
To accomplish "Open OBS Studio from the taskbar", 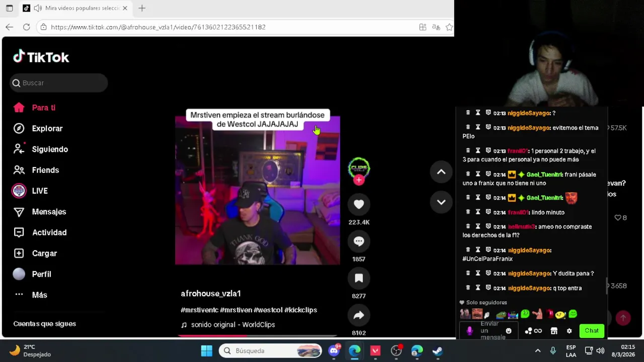I will 396,351.
